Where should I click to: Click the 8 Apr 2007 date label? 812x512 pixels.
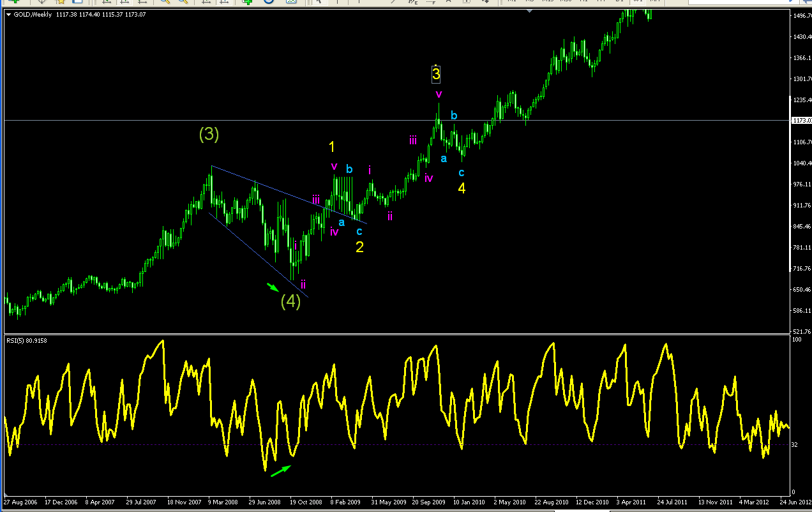(x=100, y=502)
